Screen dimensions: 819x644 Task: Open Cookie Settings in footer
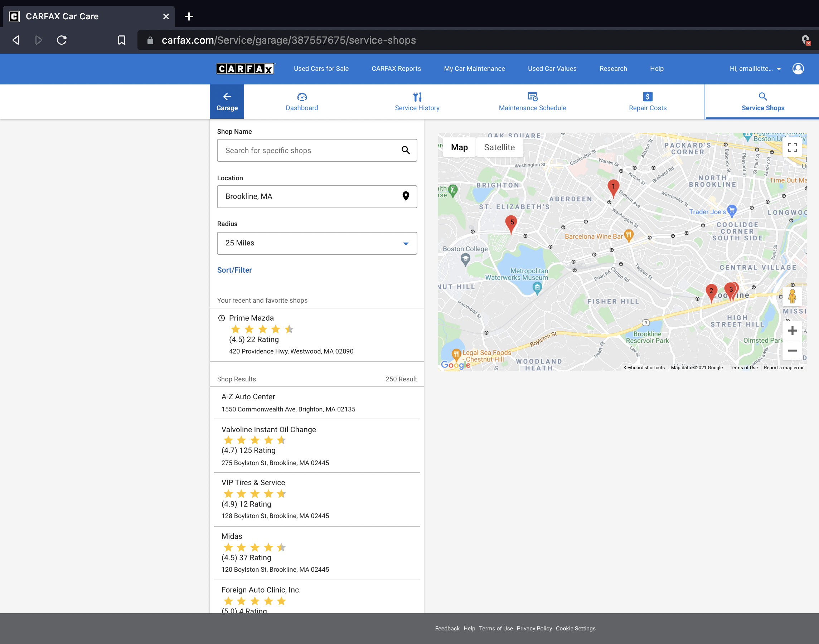coord(575,629)
